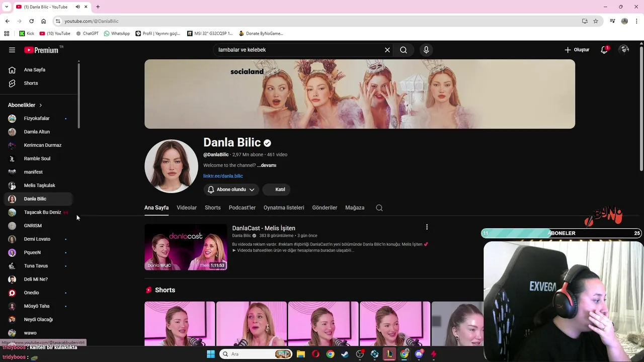Open Oynatma listeleri tab
The image size is (644, 362).
284,208
